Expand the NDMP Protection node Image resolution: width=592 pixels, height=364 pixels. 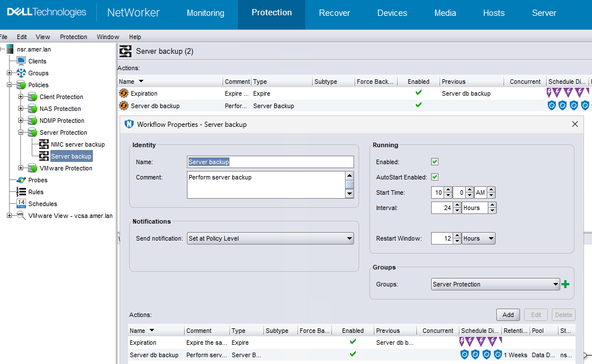[21, 121]
